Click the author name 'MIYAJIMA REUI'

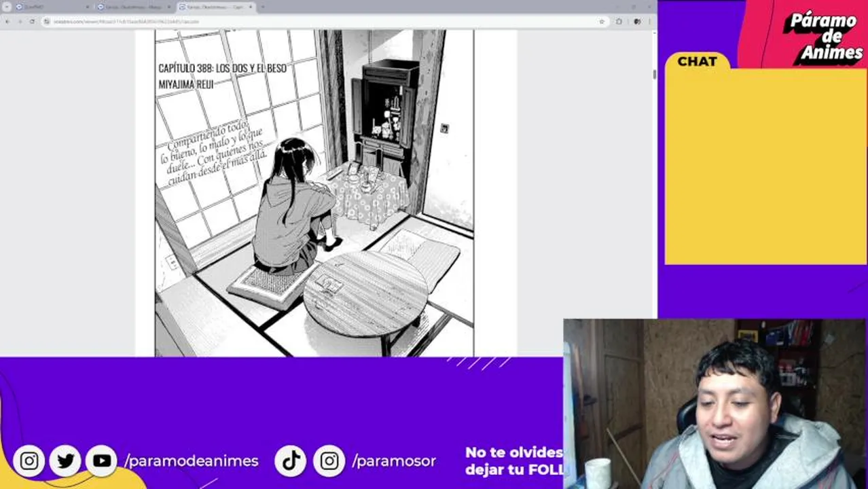point(185,84)
